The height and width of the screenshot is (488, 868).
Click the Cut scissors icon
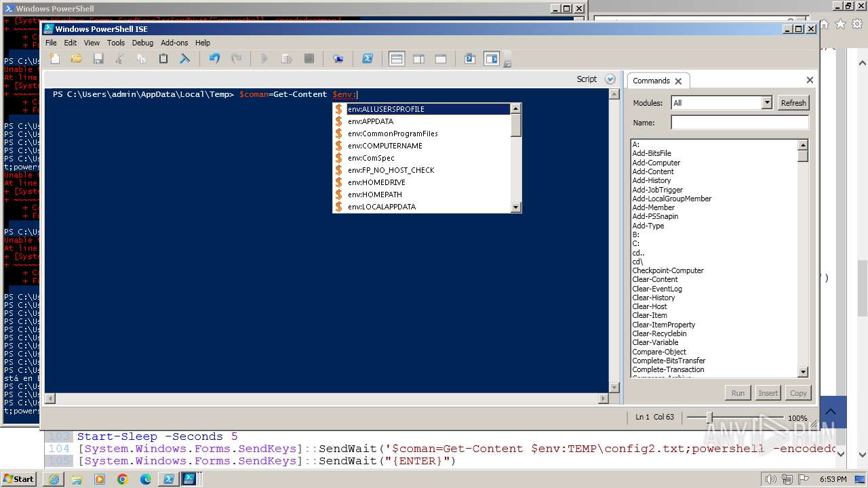pyautogui.click(x=120, y=59)
